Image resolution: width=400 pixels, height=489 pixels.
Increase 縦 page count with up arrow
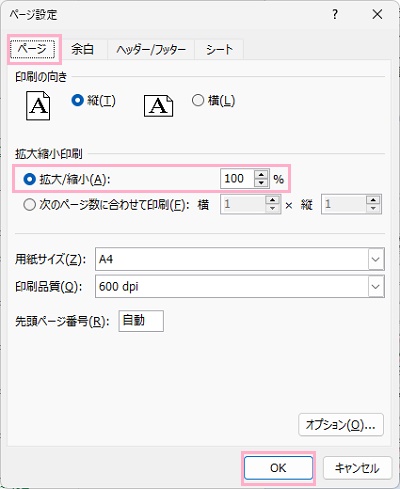pos(373,200)
